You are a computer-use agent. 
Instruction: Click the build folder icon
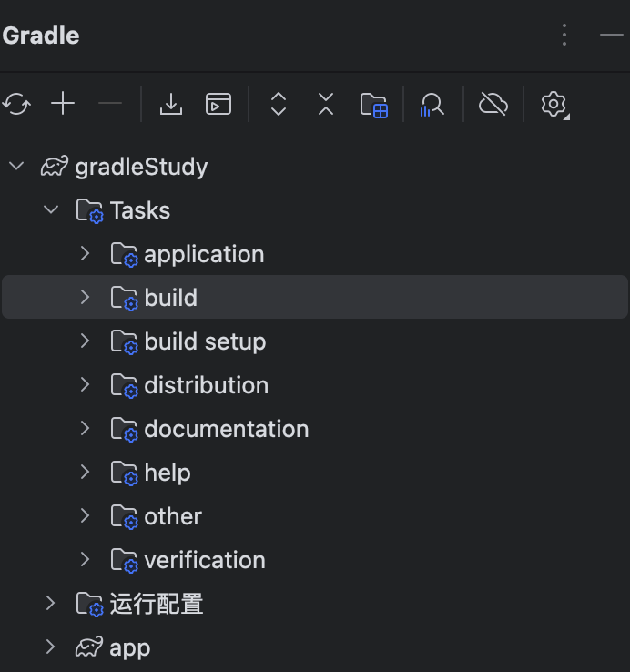point(125,299)
